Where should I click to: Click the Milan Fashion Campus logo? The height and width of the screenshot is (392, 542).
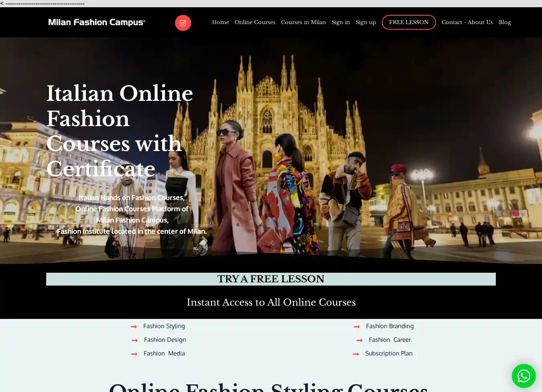coord(97,22)
